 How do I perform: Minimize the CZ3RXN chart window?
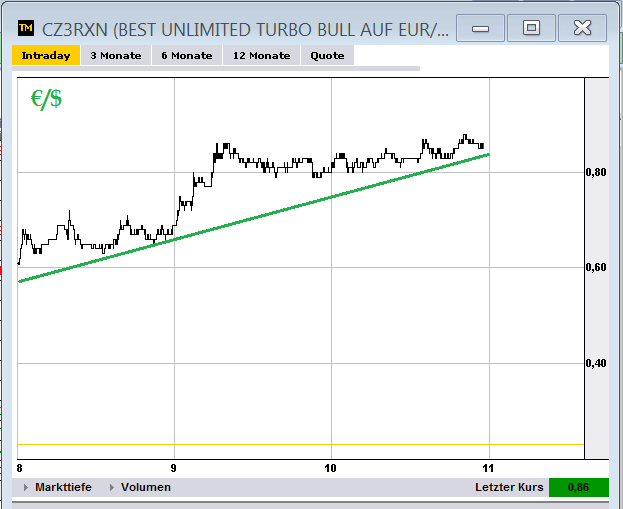coord(480,28)
